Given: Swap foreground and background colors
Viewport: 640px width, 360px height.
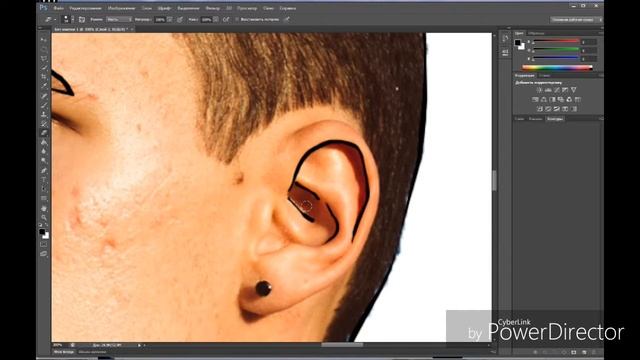Looking at the screenshot, I should tap(46, 225).
